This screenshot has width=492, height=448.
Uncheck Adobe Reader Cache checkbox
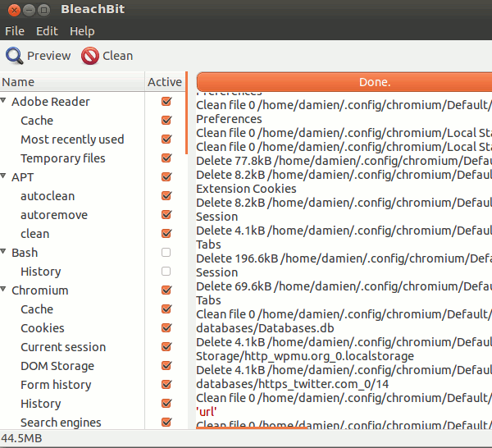click(166, 121)
